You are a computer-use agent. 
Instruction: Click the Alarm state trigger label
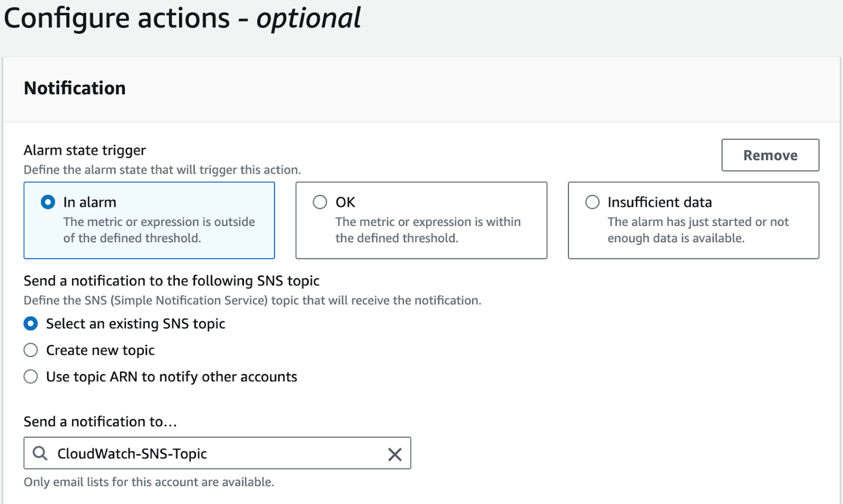pyautogui.click(x=84, y=150)
